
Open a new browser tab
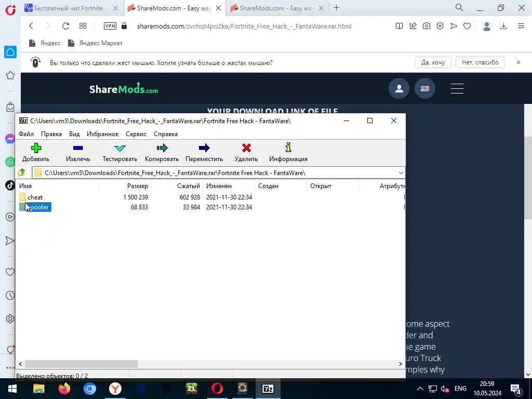[x=336, y=7]
